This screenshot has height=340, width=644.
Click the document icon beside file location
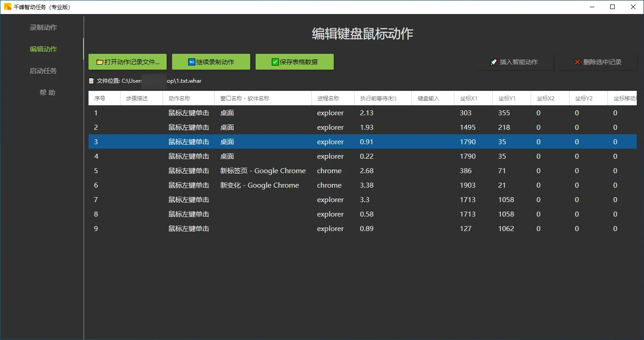[92, 81]
